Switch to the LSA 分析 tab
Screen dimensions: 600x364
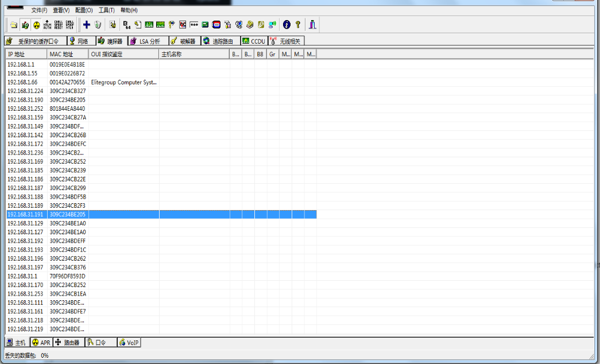click(x=149, y=41)
